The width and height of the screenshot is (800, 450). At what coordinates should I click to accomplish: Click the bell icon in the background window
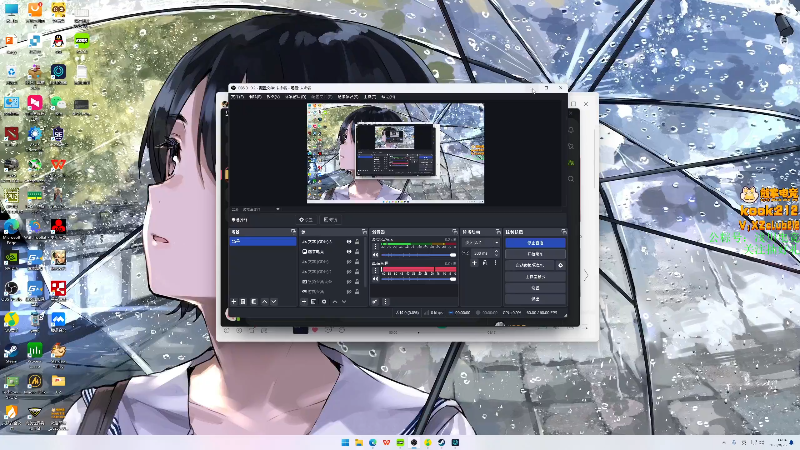(x=571, y=130)
